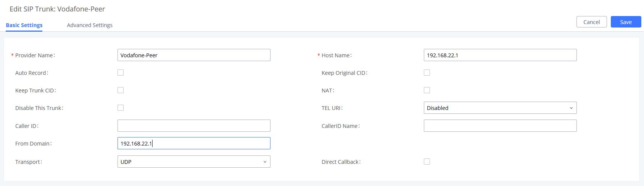Click the Caller ID input box

194,126
